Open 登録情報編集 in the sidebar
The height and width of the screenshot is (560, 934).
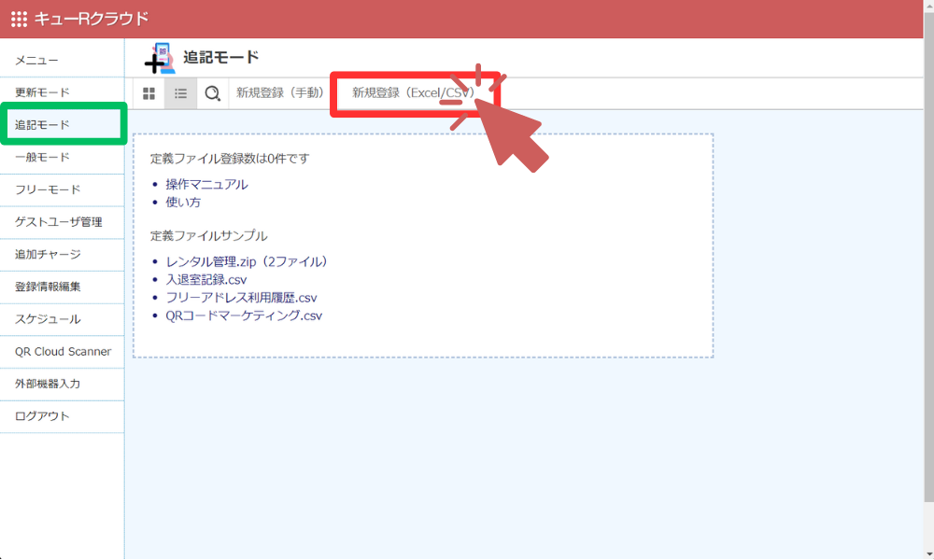tap(62, 287)
